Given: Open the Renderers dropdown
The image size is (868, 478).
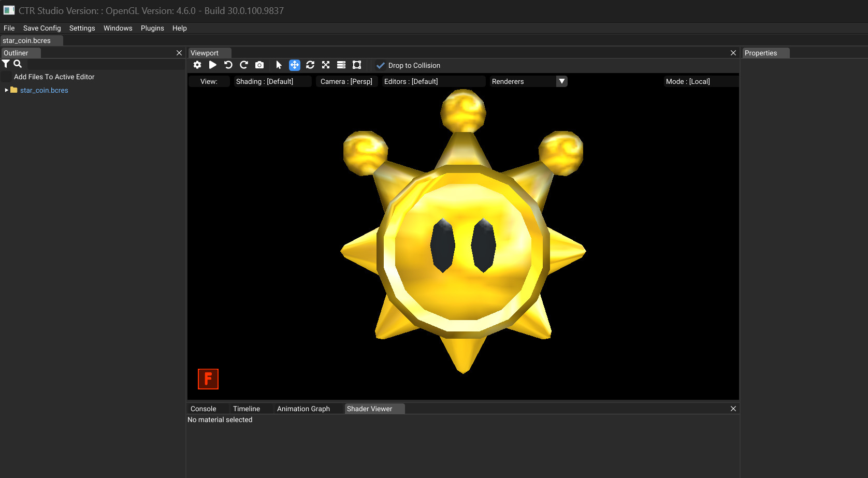Looking at the screenshot, I should click(x=561, y=81).
